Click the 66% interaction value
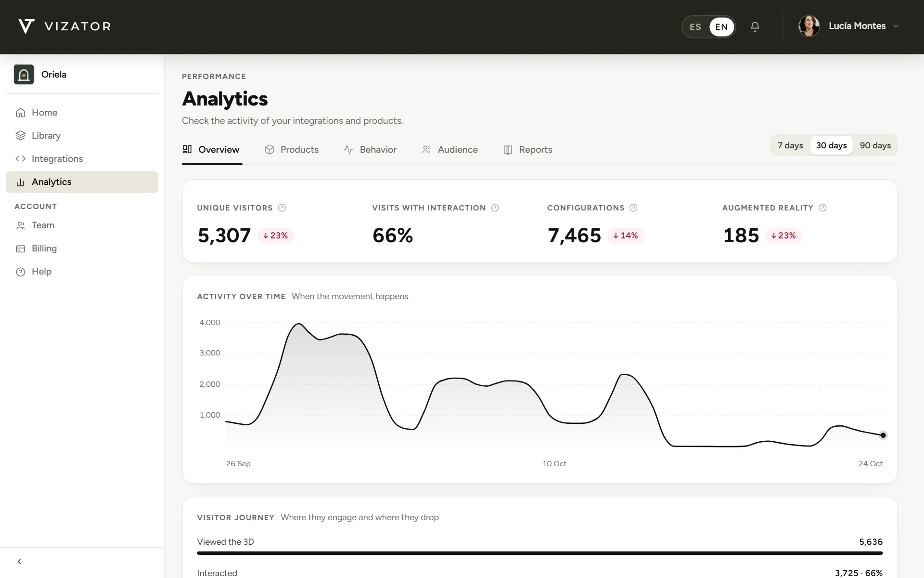This screenshot has height=578, width=924. tap(393, 236)
